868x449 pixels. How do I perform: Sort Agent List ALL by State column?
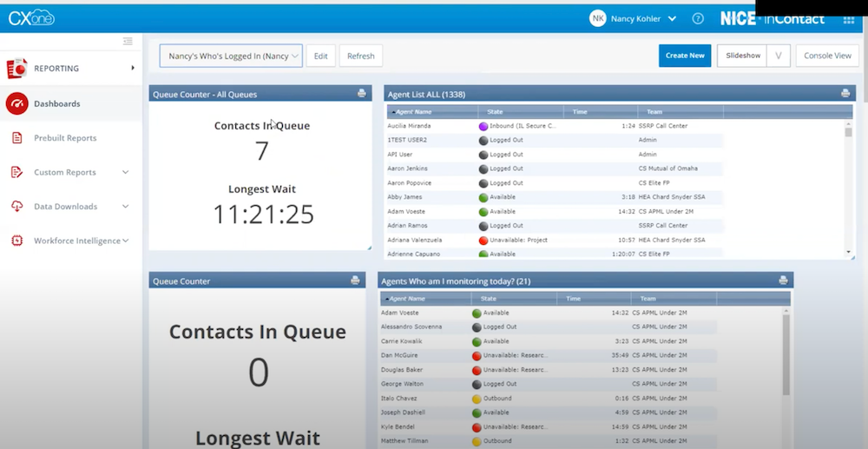[x=521, y=112]
